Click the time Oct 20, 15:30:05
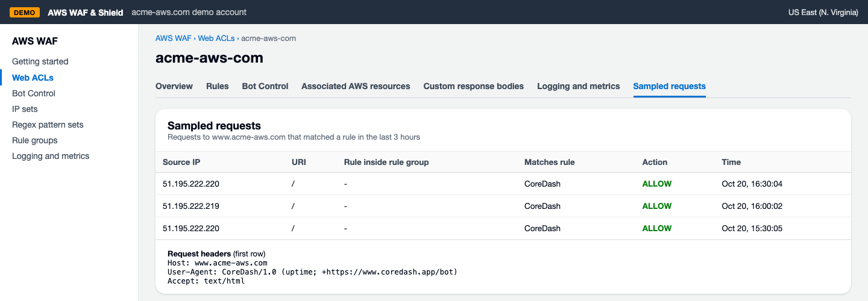Viewport: 868px width, 301px height. point(752,228)
